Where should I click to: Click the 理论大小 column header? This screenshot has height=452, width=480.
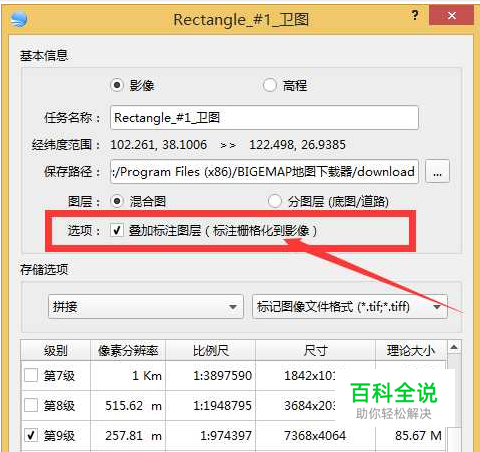pyautogui.click(x=411, y=351)
